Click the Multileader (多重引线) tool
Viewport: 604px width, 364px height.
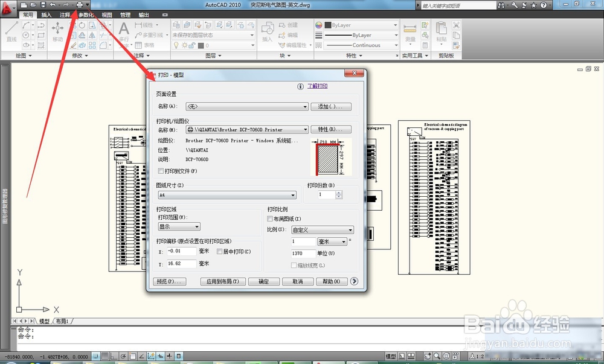(x=149, y=35)
